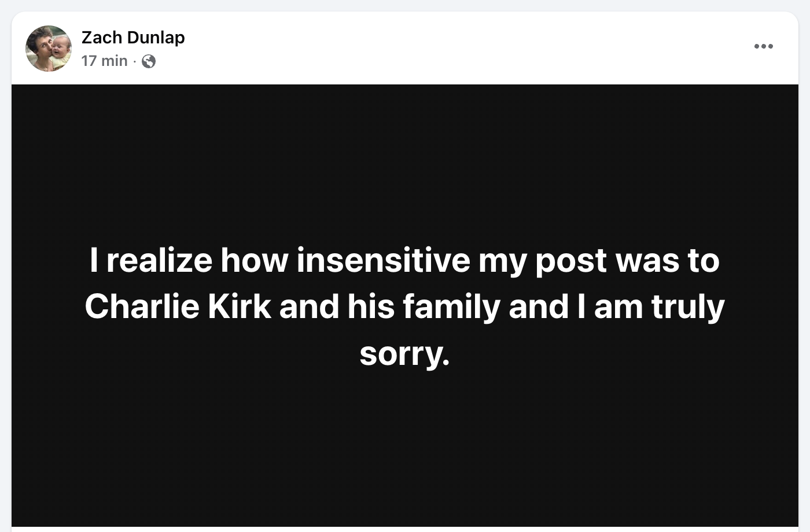Open the post via the 17 min timestamp
810x532 pixels.
pos(104,61)
